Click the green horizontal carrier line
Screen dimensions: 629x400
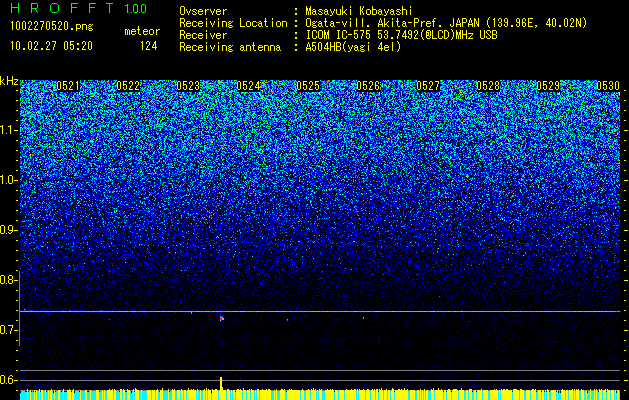320,311
